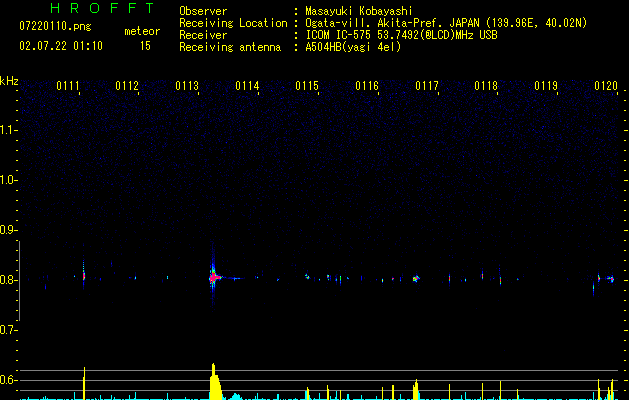Click the 0114 time marker

pos(247,85)
